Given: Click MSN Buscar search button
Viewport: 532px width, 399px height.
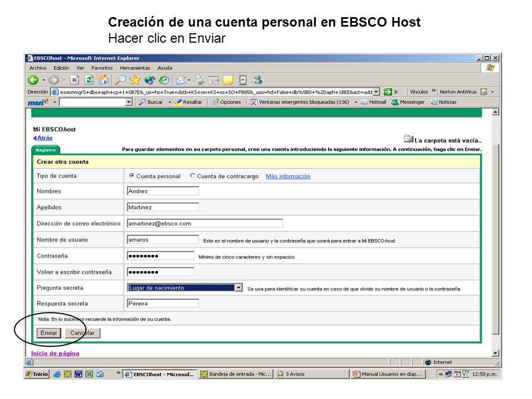Looking at the screenshot, I should 151,102.
